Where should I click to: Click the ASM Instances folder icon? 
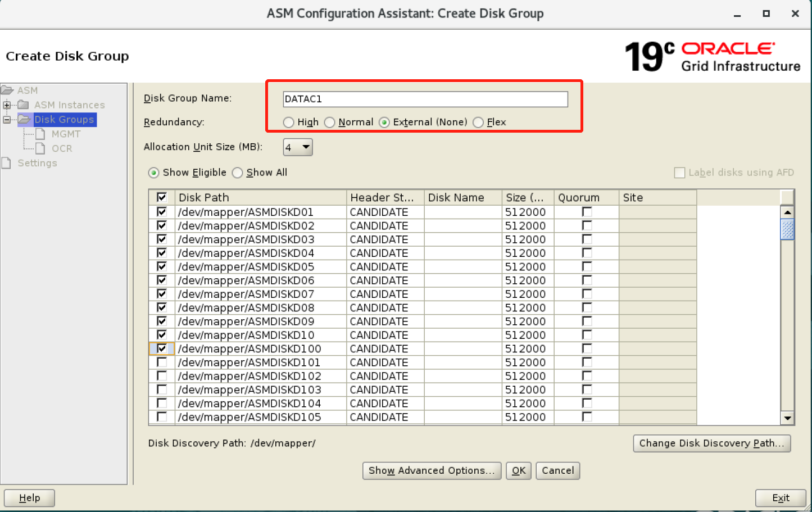point(24,105)
